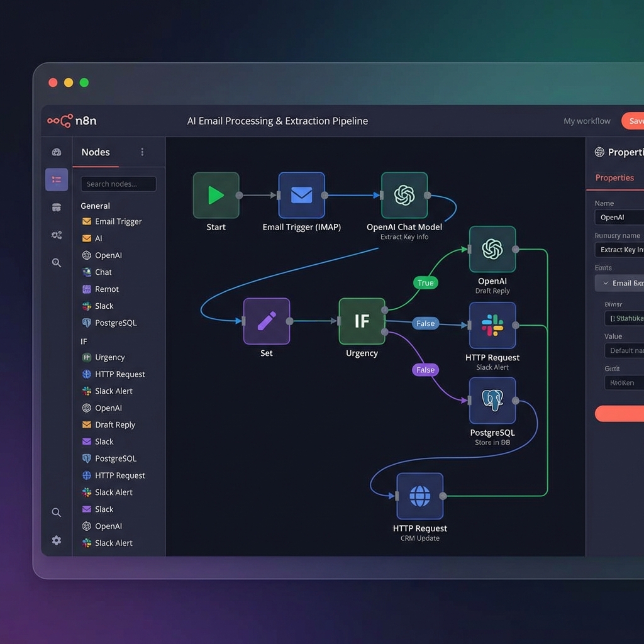Click the n8n logo
The height and width of the screenshot is (644, 644).
[72, 121]
